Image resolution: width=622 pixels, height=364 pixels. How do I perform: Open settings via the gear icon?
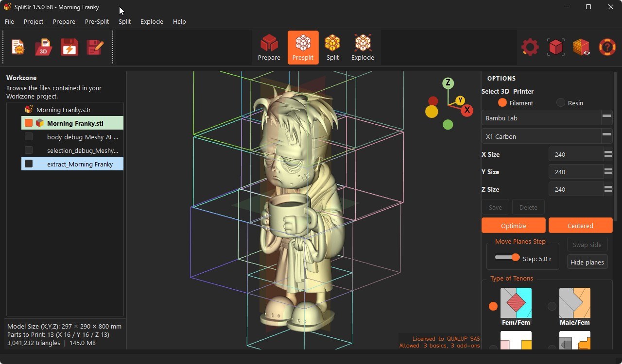tap(530, 47)
